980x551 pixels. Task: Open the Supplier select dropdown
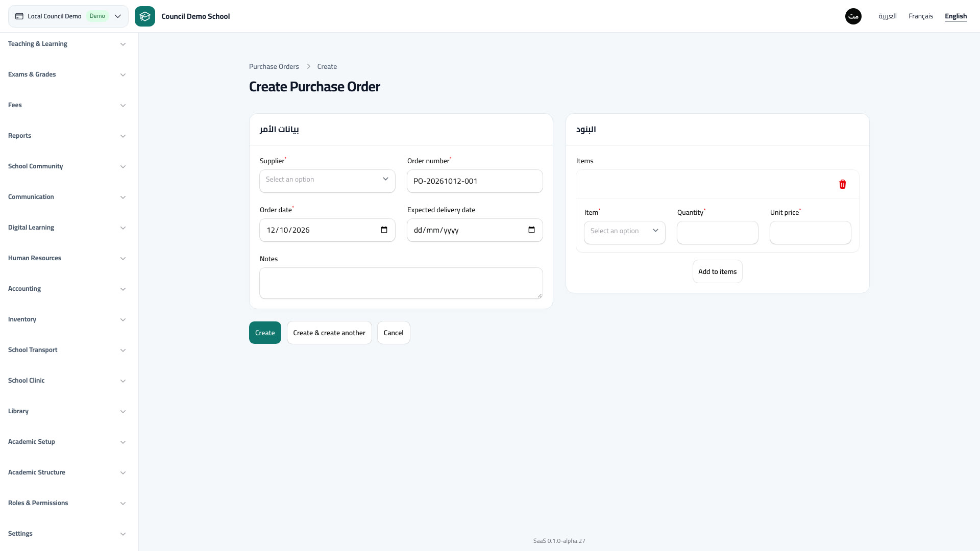tap(327, 181)
